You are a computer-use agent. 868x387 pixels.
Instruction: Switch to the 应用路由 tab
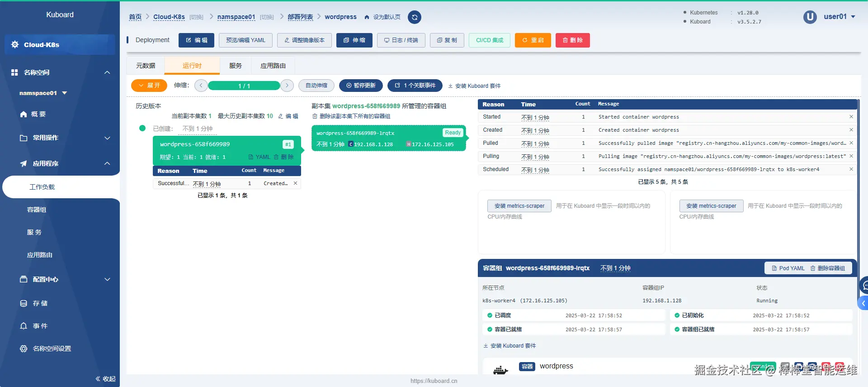point(273,66)
